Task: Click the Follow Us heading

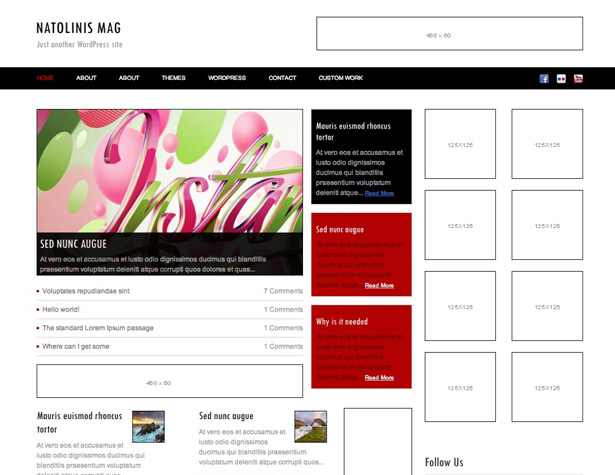Action: click(444, 462)
